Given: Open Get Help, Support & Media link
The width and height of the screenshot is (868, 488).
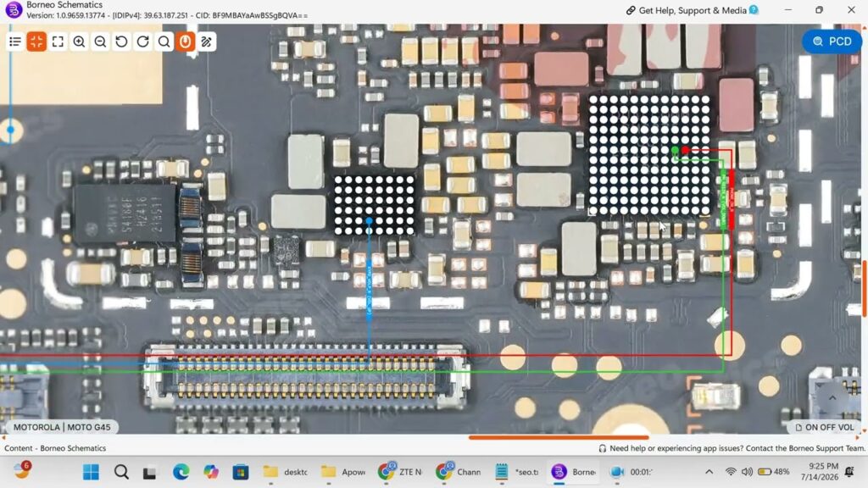Looking at the screenshot, I should 692,10.
